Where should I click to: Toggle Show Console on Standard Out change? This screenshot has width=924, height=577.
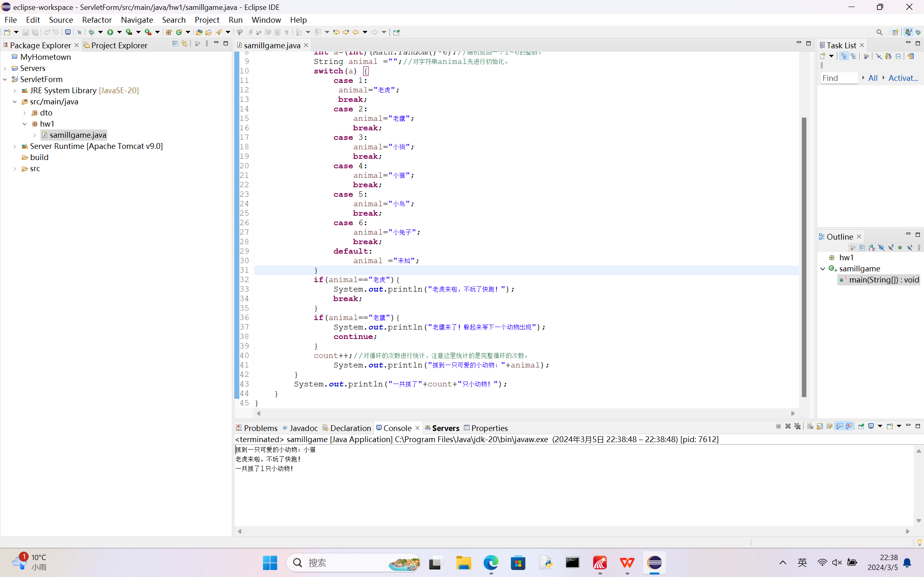tap(839, 426)
